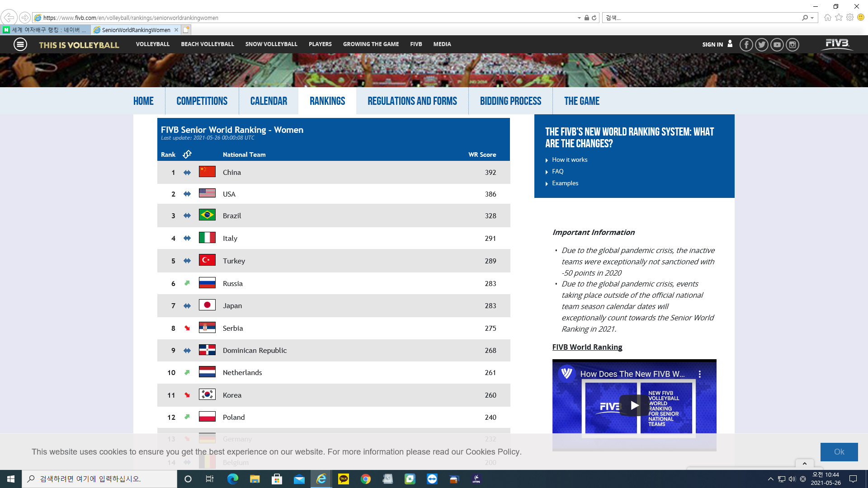868x488 pixels.
Task: Open browser favorites star icon
Action: click(x=839, y=18)
